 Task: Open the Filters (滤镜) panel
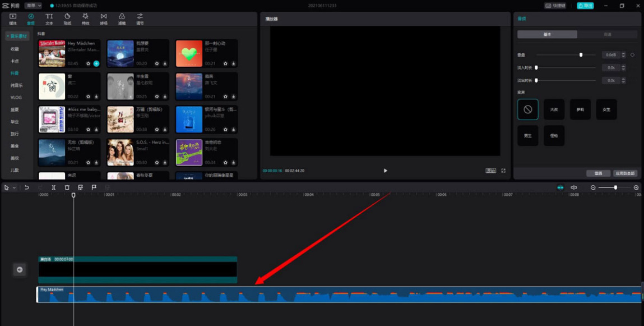point(122,19)
